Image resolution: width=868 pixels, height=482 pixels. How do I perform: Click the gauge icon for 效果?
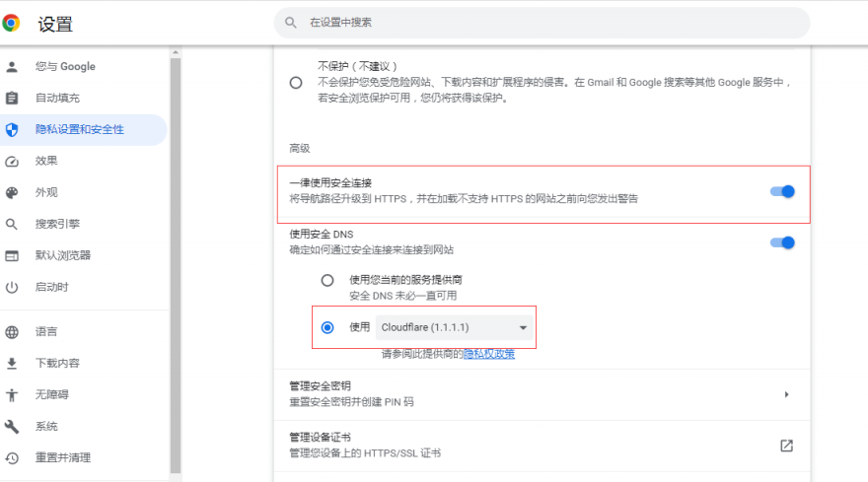tap(12, 162)
